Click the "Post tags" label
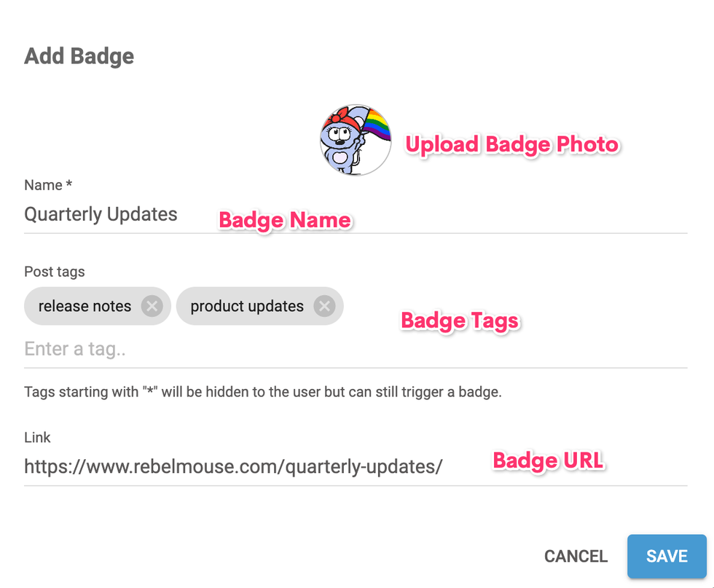Image resolution: width=714 pixels, height=588 pixels. (55, 272)
